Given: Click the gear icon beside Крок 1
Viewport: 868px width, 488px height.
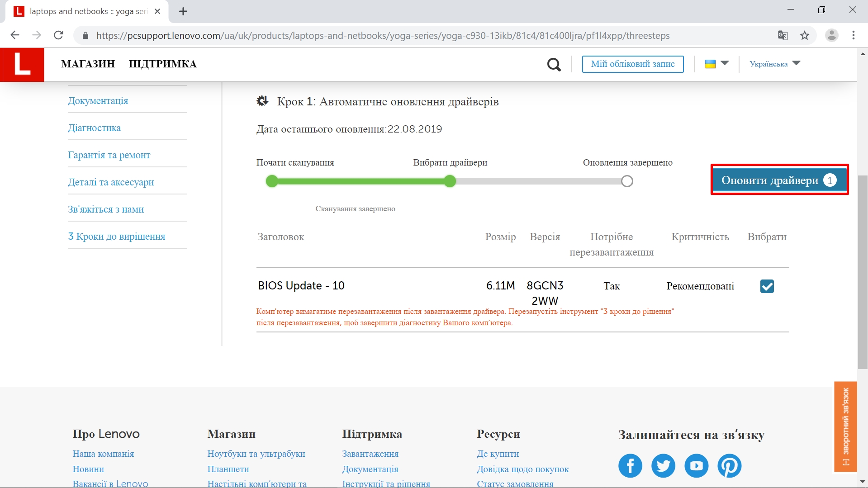Looking at the screenshot, I should tap(262, 101).
